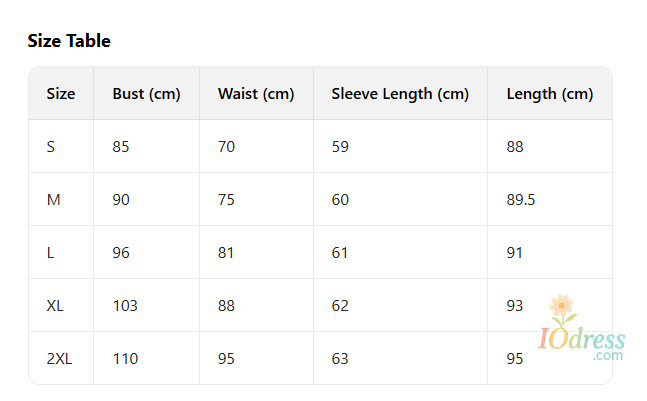Viewport: 647px width, 401px height.
Task: Click the bust value 103 cell
Action: pyautogui.click(x=125, y=306)
